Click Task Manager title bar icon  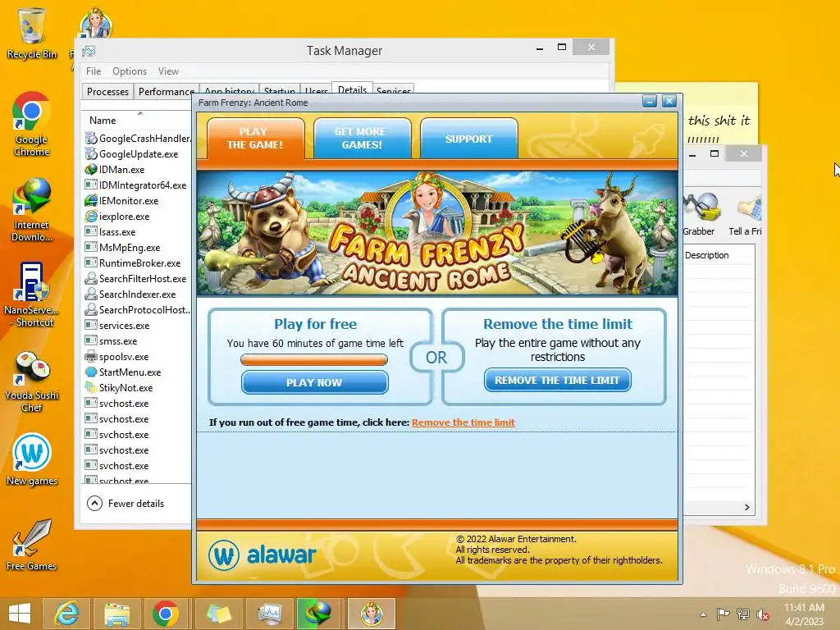pos(89,51)
